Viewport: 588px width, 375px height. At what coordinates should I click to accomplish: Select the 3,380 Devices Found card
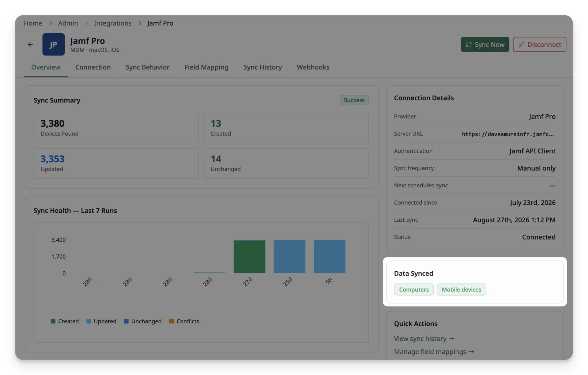[x=116, y=128]
